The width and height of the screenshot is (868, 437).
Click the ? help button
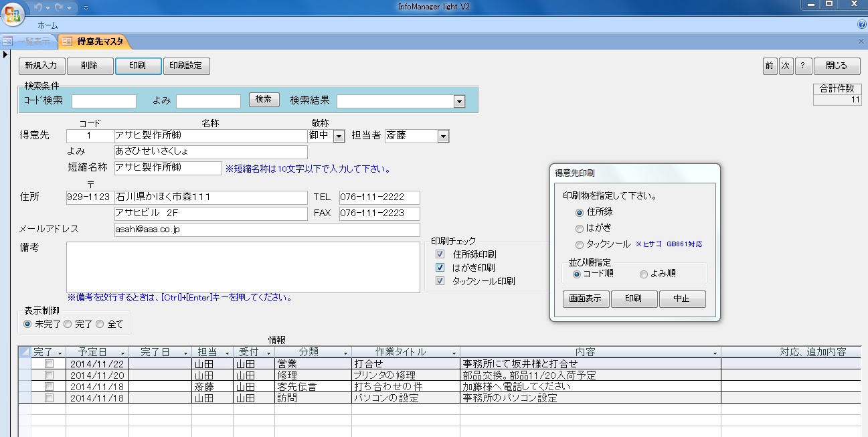point(803,66)
